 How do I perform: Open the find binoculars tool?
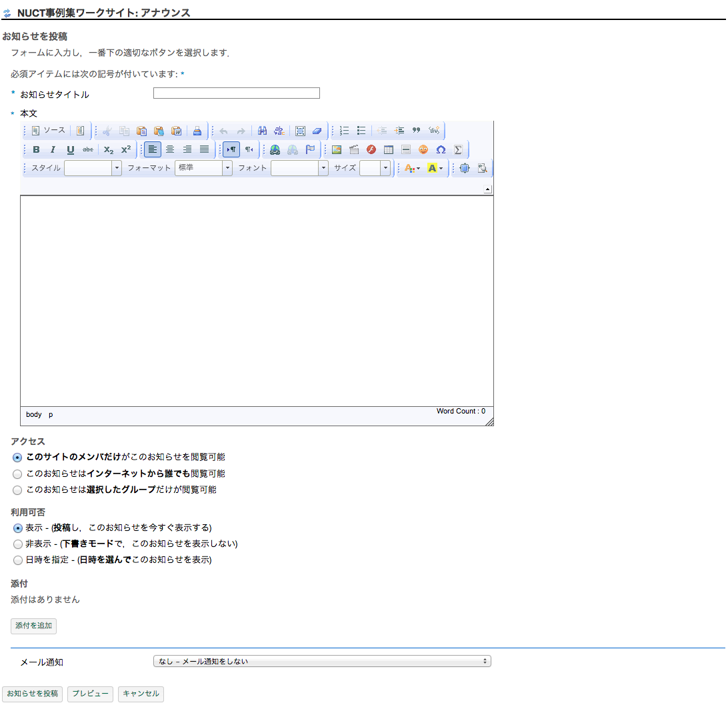pos(262,131)
